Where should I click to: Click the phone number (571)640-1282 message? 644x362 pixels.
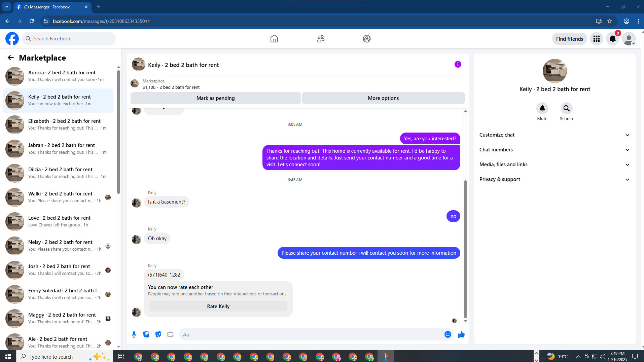[x=164, y=275]
